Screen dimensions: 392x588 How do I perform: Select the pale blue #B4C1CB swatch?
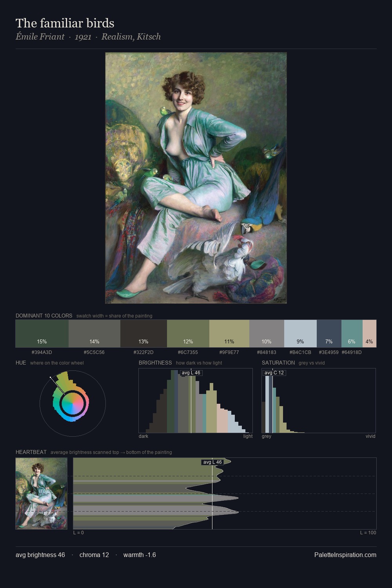[x=300, y=334]
